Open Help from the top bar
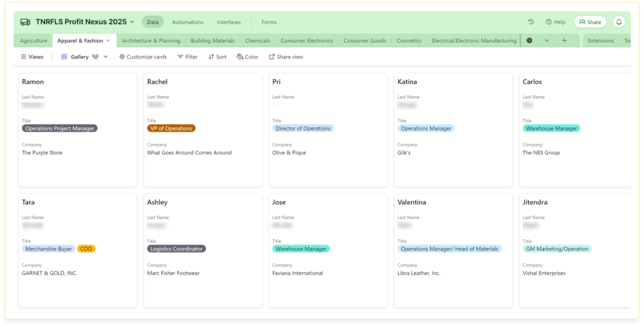 click(555, 22)
